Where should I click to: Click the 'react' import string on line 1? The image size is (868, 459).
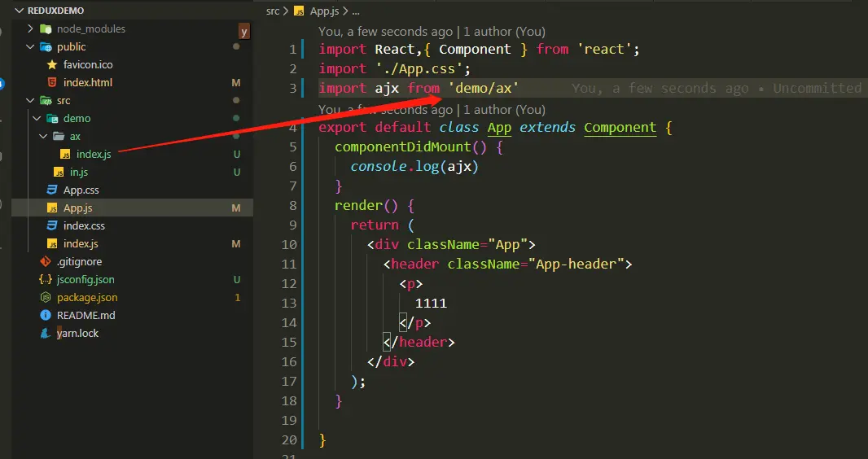tap(604, 49)
